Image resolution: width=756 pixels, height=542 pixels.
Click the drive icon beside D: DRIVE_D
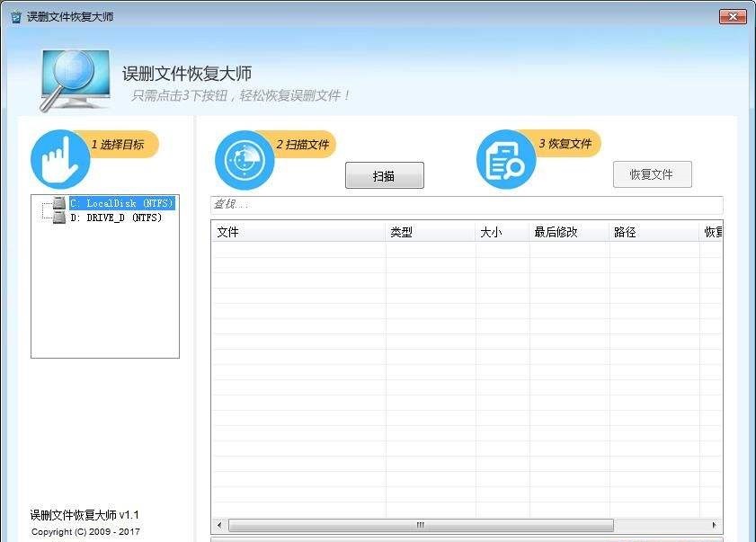pyautogui.click(x=58, y=217)
